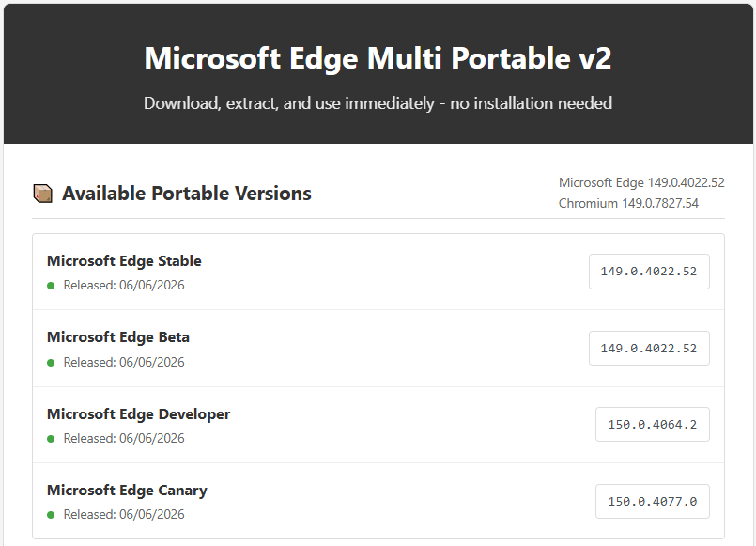
Task: Open the Microsoft Edge Beta entry title
Action: (x=118, y=337)
